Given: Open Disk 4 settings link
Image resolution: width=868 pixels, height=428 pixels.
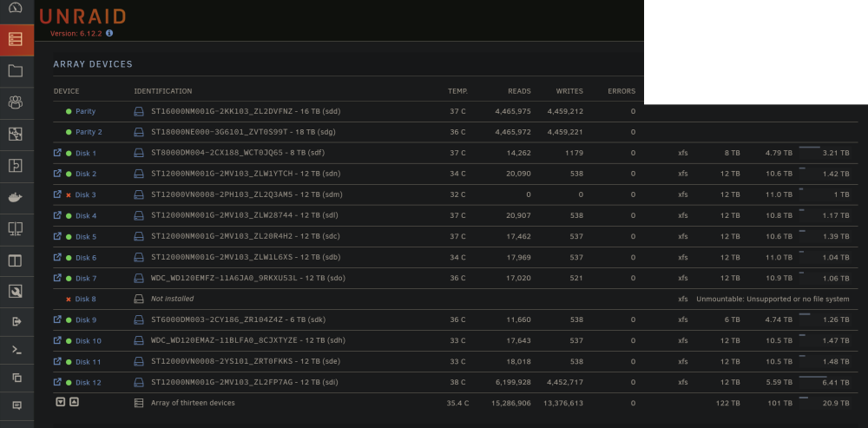Looking at the screenshot, I should click(x=86, y=216).
